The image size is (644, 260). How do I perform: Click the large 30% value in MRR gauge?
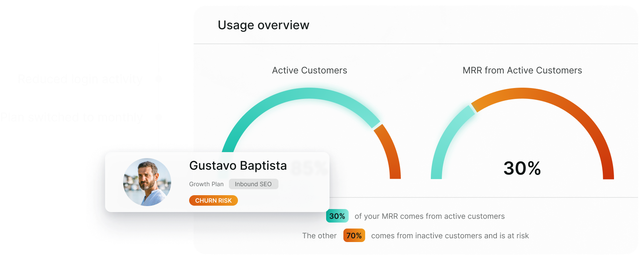click(x=522, y=168)
